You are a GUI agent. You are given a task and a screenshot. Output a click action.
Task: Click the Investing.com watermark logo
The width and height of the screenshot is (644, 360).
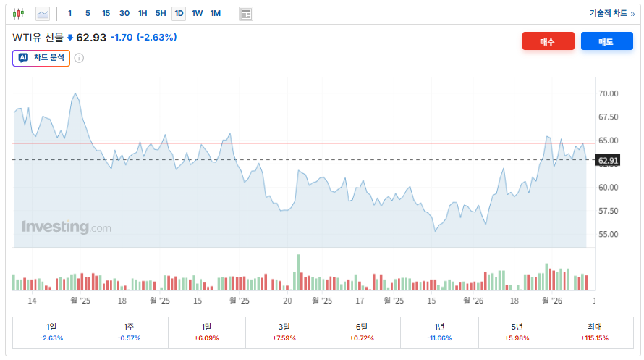pyautogui.click(x=67, y=227)
